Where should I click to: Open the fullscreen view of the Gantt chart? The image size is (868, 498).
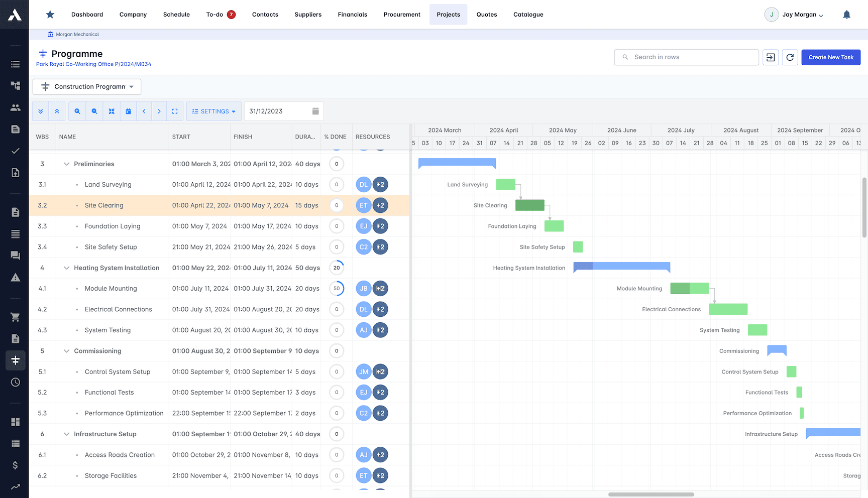click(175, 111)
